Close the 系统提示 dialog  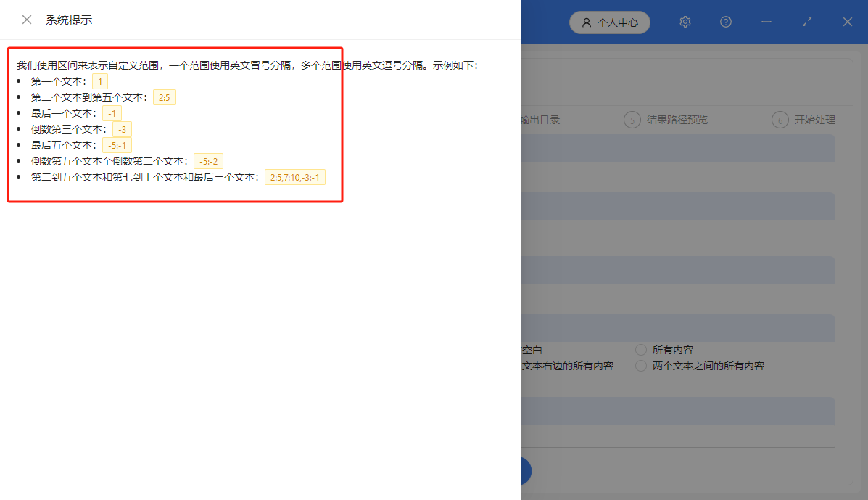click(27, 20)
